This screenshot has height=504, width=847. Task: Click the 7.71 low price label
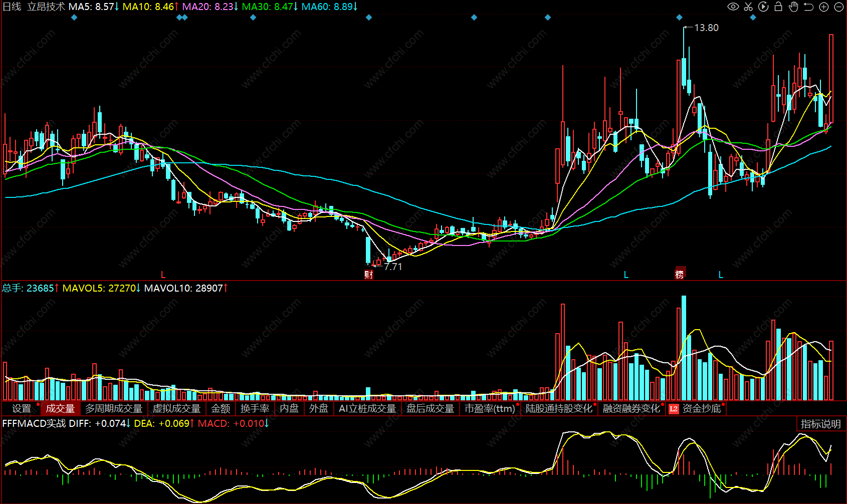click(393, 267)
